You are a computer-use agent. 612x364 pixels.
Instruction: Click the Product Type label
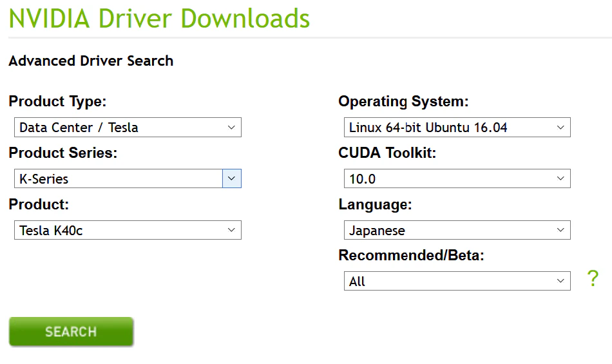pyautogui.click(x=57, y=101)
